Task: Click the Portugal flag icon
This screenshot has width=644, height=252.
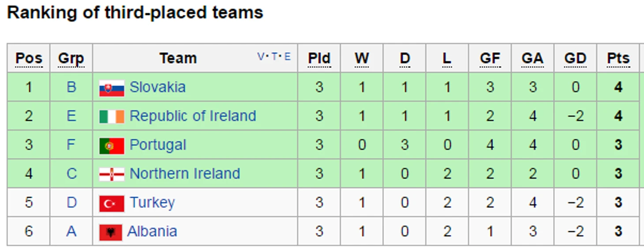Action: [x=112, y=146]
